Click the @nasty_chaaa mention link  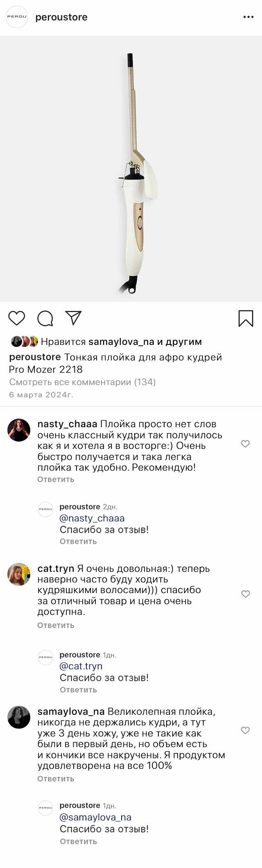92,518
